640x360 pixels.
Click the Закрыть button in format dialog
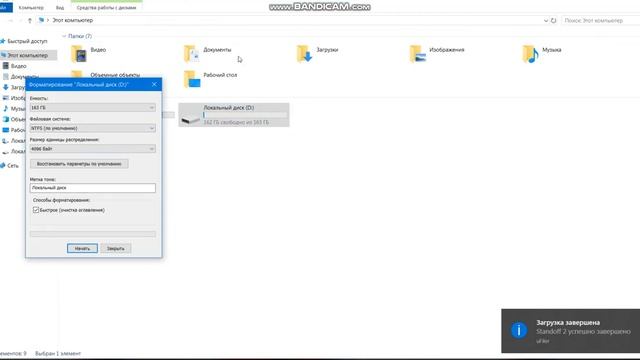[116, 248]
